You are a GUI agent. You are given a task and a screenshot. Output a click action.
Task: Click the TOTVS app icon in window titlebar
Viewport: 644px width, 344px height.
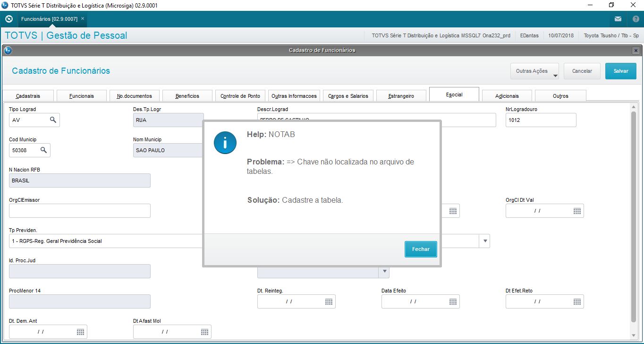pos(5,5)
